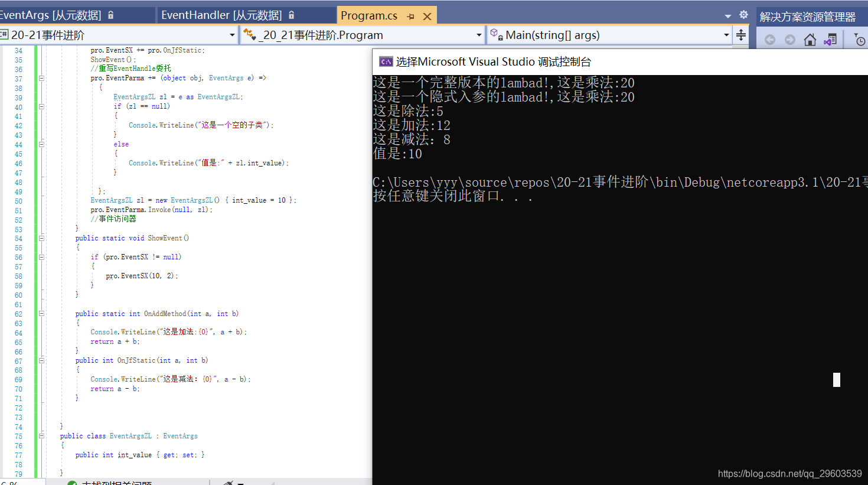This screenshot has width=868, height=485.
Task: Click the comment //重写EventHandle委托
Action: [x=130, y=69]
